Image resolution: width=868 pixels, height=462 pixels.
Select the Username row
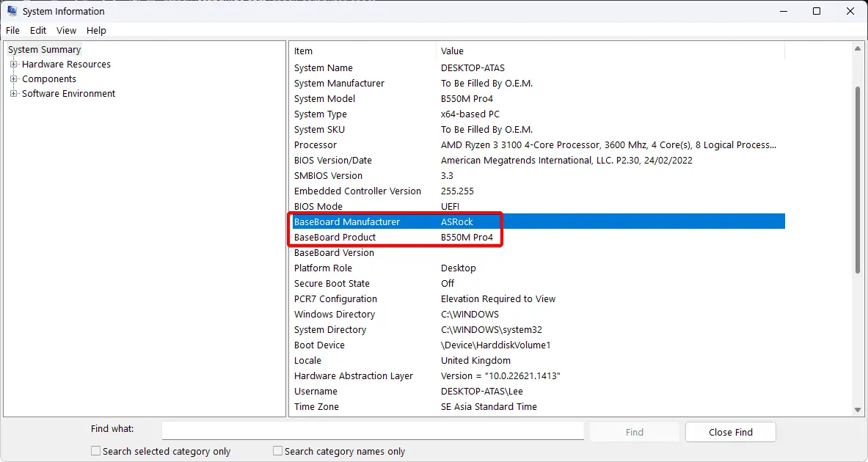539,391
